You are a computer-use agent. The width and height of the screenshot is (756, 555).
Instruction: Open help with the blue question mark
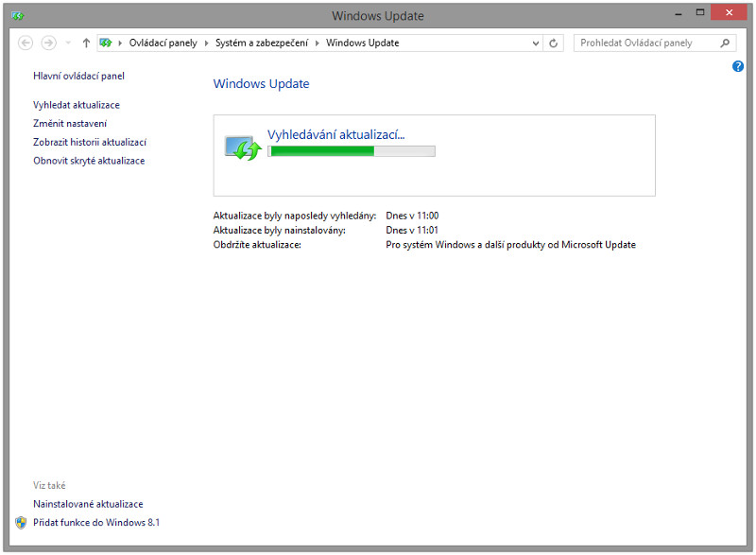(x=738, y=66)
